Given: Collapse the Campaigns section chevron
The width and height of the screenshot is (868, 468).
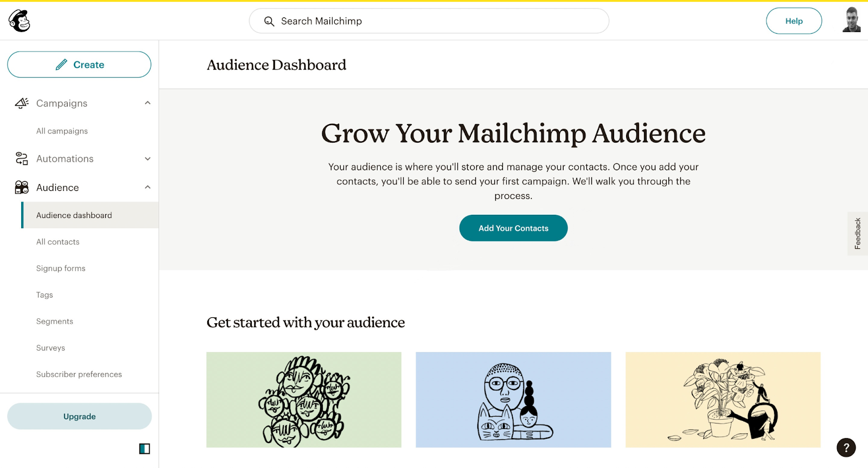Looking at the screenshot, I should [147, 103].
